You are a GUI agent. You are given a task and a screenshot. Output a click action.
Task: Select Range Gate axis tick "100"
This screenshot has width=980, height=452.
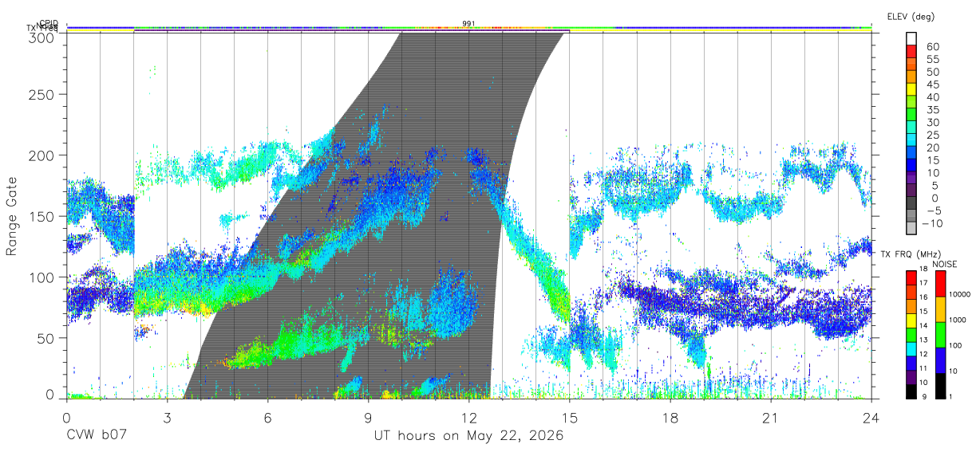coord(42,277)
